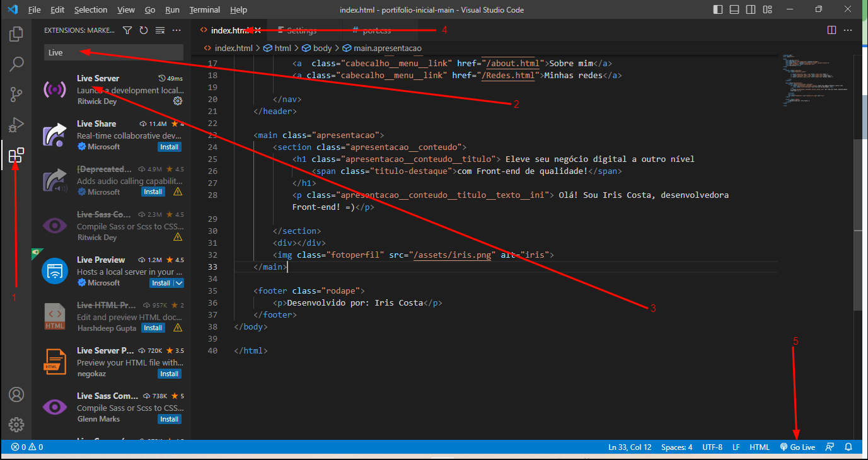This screenshot has height=460, width=868.
Task: Click the feedback icon in status bar
Action: coord(830,447)
